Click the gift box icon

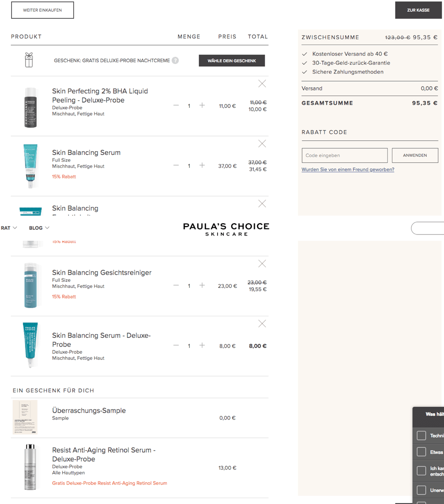click(x=29, y=60)
